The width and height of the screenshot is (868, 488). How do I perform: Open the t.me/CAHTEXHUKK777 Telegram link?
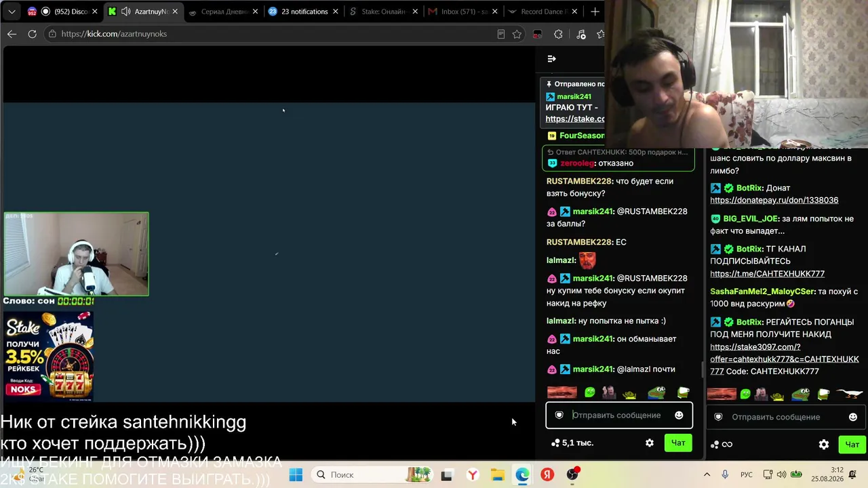tap(767, 273)
